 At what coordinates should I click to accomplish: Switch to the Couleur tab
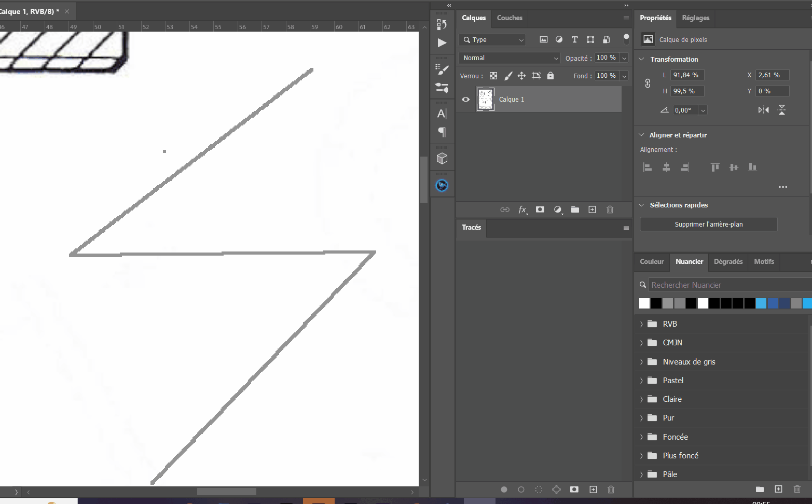pos(652,261)
